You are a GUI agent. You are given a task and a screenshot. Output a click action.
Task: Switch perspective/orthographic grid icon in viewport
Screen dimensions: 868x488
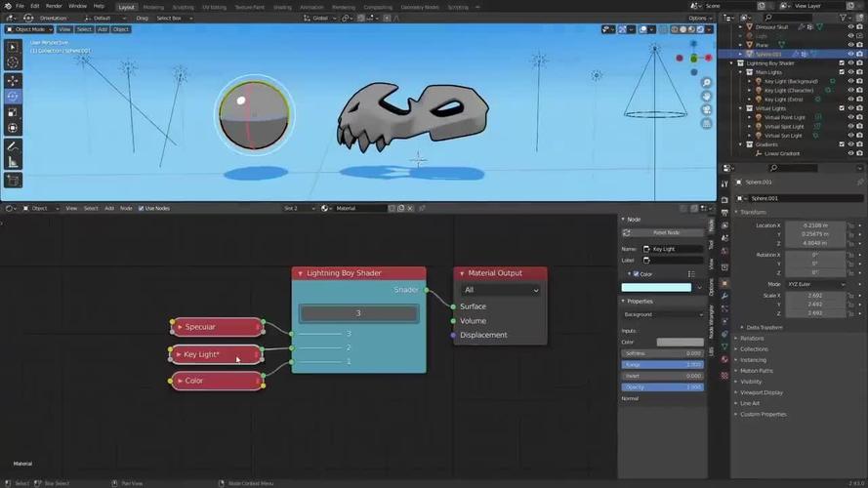click(x=706, y=124)
